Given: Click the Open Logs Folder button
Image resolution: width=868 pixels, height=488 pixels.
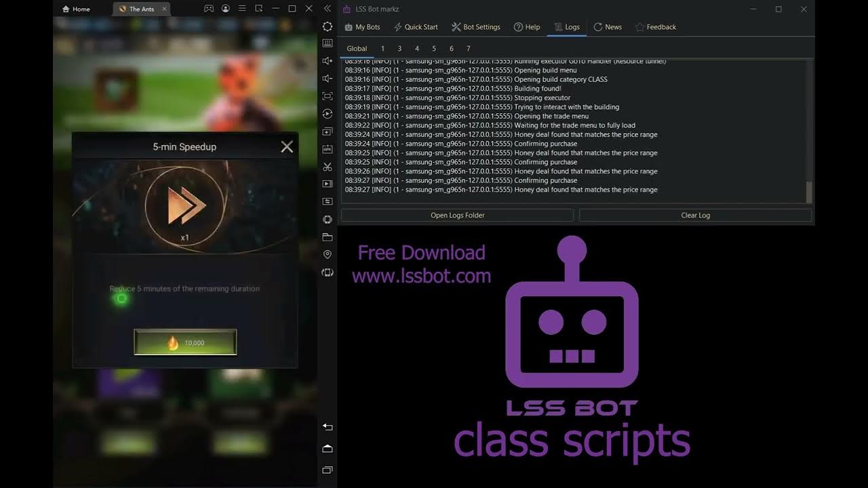Looking at the screenshot, I should pos(457,215).
